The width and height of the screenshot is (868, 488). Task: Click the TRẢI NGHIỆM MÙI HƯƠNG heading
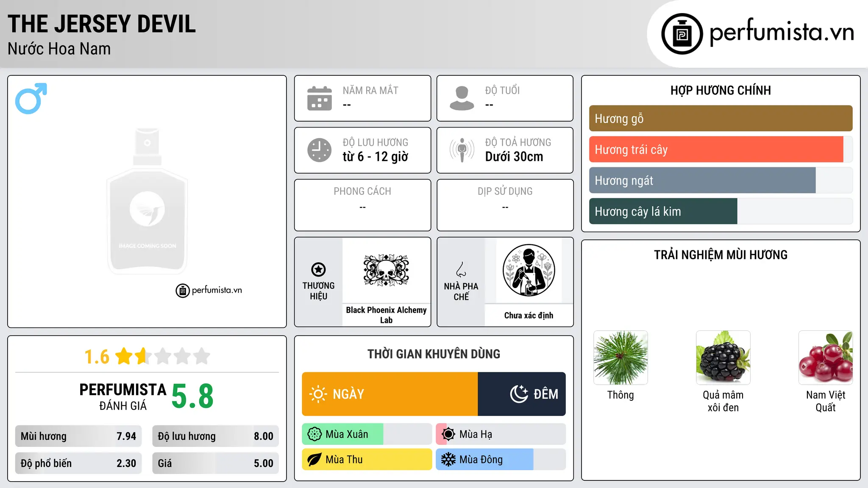click(x=721, y=255)
